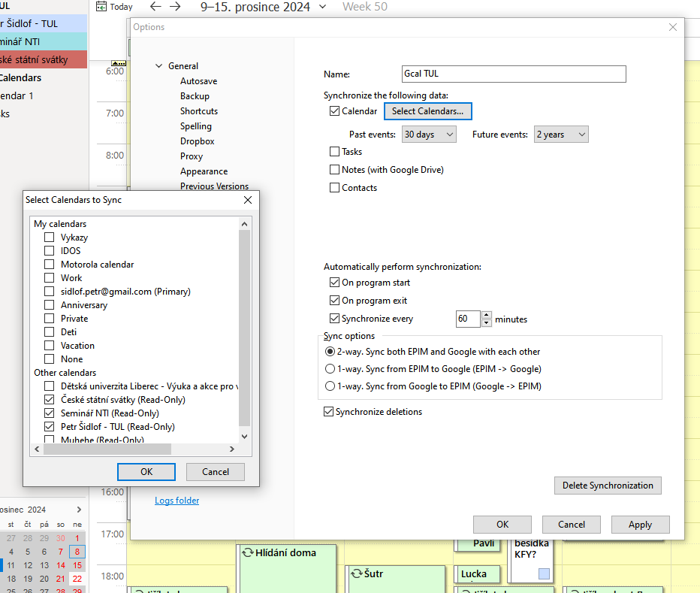Uncheck Seminář NTI (Read-Only) calendar
The height and width of the screenshot is (593, 700).
49,413
